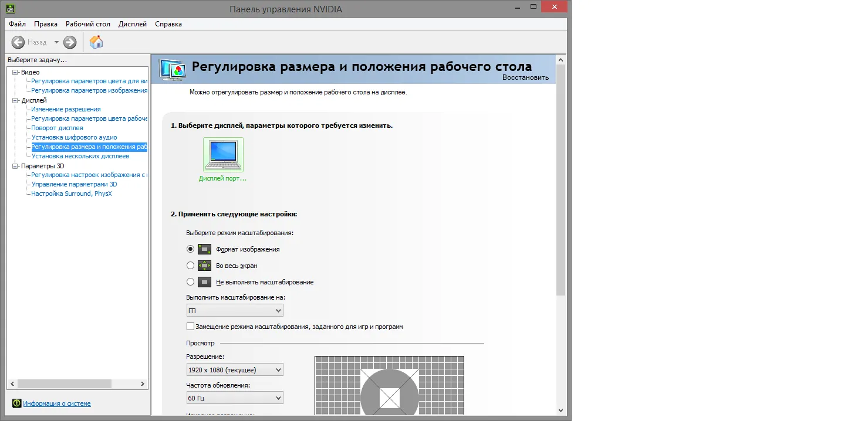This screenshot has width=868, height=421.
Task: Collapse the Видео tree node
Action: click(x=15, y=72)
